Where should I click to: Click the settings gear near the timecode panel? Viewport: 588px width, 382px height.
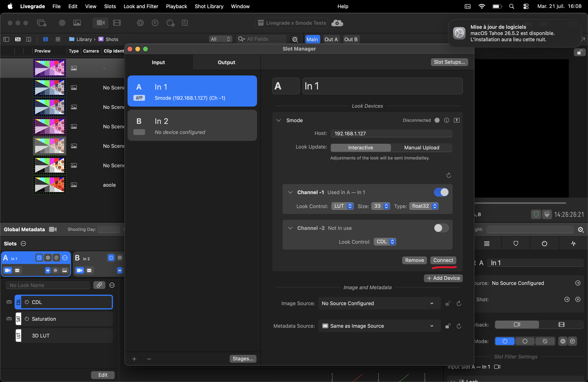580,230
